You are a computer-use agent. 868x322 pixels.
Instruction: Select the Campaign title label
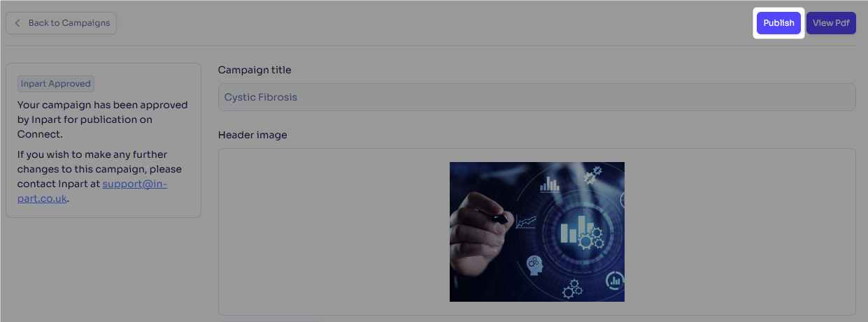tap(255, 70)
